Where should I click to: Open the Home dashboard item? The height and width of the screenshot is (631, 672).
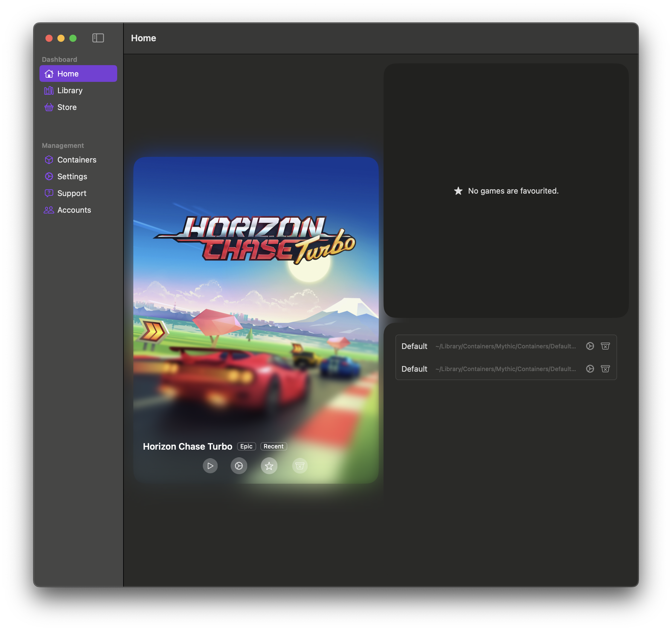(x=78, y=73)
